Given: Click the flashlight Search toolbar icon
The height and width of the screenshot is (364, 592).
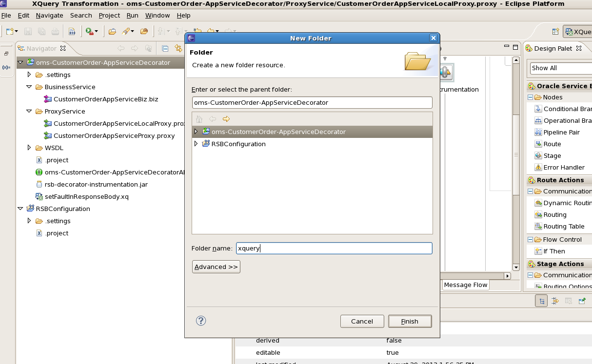Looking at the screenshot, I should [126, 32].
